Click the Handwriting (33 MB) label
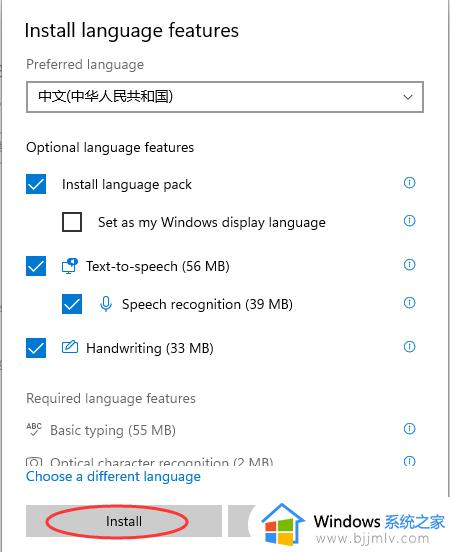 [x=150, y=349]
